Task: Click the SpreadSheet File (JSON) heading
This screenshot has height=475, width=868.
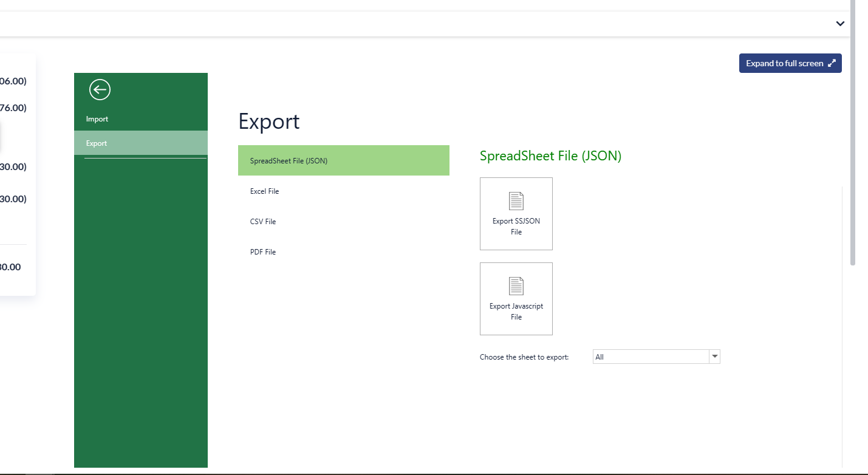Action: (550, 155)
